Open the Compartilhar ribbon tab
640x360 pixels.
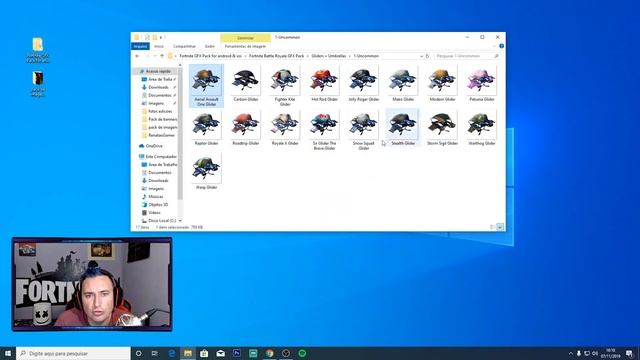pos(184,46)
